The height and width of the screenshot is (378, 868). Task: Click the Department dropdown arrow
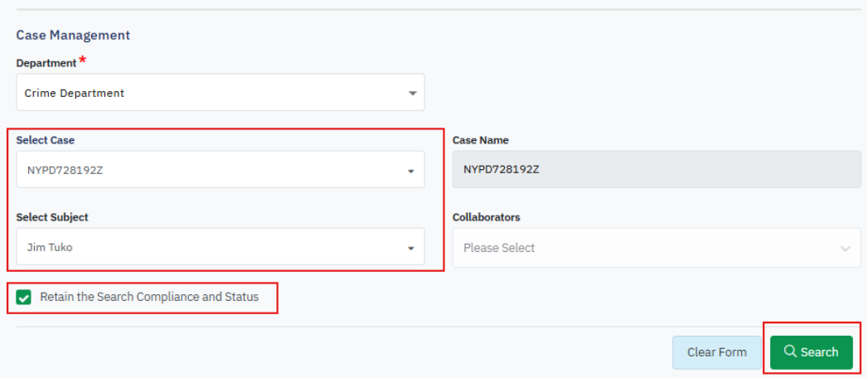click(x=412, y=94)
